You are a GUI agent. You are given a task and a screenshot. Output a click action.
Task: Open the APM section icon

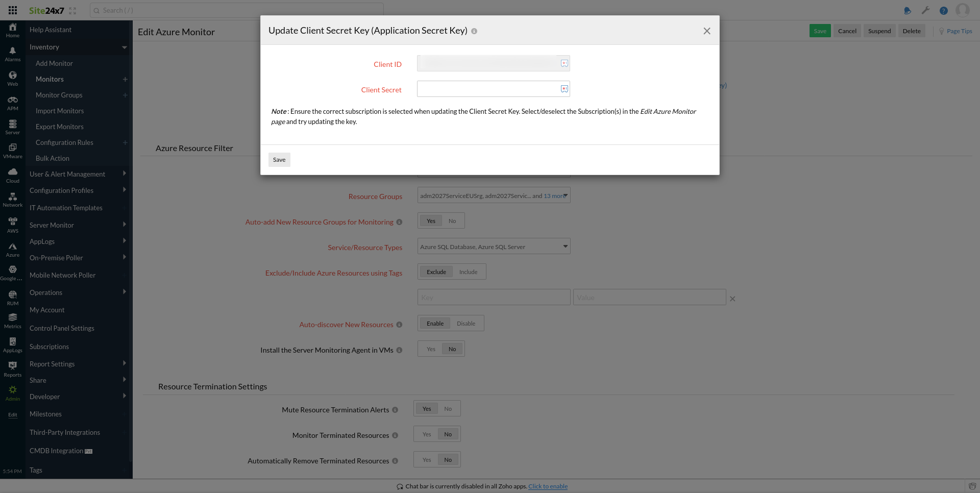13,103
